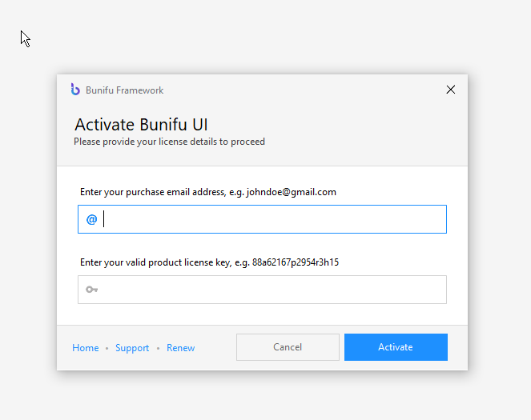The width and height of the screenshot is (531, 420).
Task: Click the key icon in license field
Action: (91, 290)
